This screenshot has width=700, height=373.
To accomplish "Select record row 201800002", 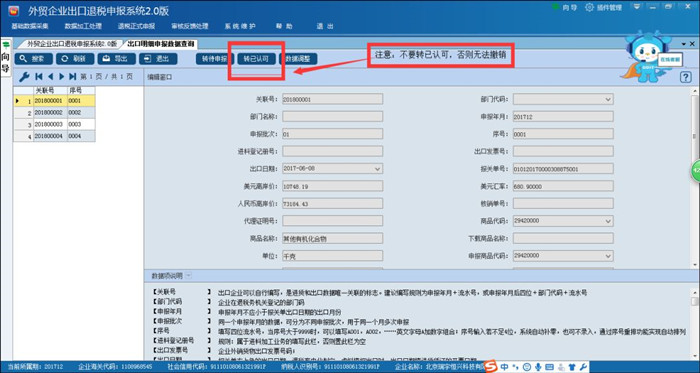I will pyautogui.click(x=54, y=112).
